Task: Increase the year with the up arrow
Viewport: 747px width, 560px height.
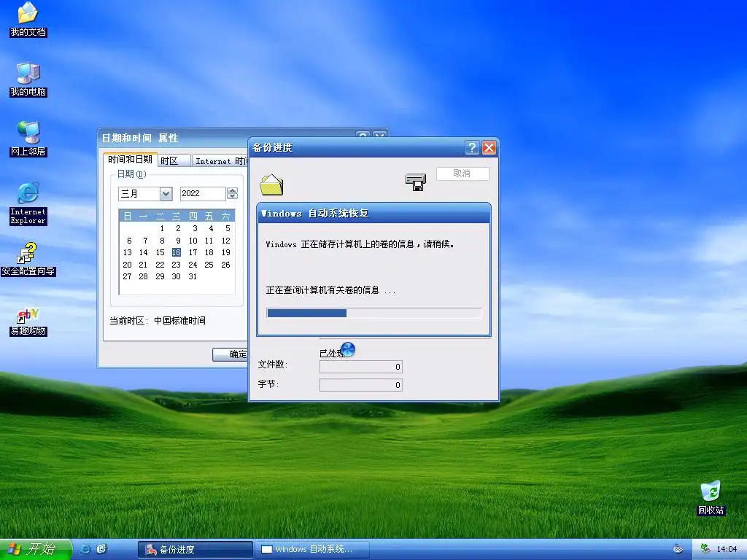Action: [x=232, y=190]
